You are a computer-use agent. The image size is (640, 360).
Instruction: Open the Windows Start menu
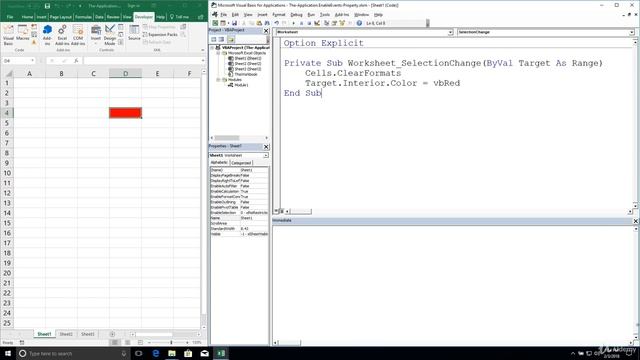click(8, 353)
